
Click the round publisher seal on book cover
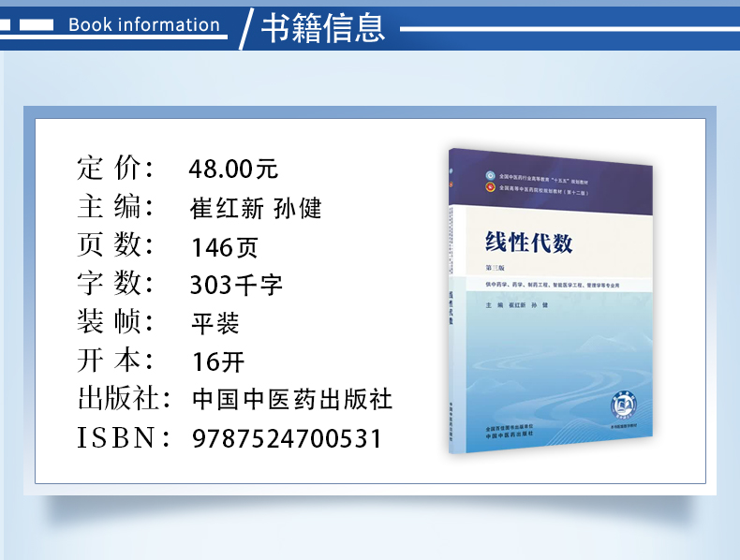624,405
